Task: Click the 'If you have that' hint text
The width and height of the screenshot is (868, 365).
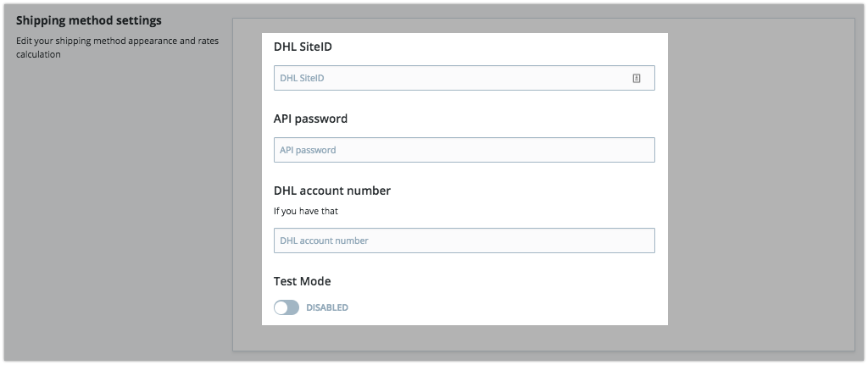Action: (305, 211)
